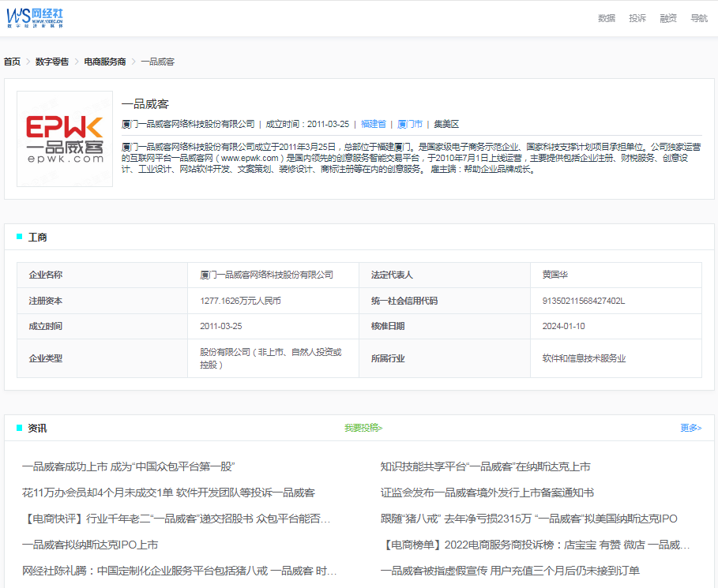Go to 首页 in breadcrumb

tap(13, 62)
